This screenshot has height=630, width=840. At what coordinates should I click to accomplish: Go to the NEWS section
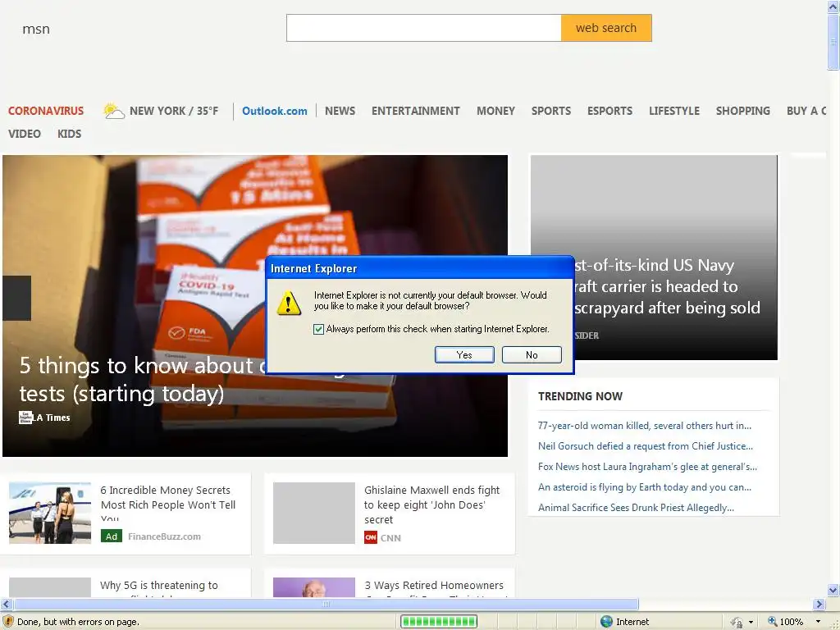point(340,111)
